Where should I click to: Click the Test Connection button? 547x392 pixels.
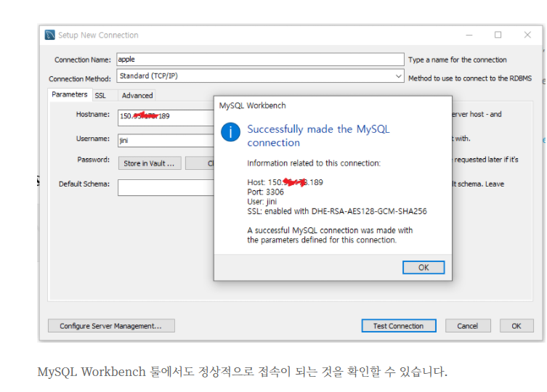pyautogui.click(x=399, y=326)
